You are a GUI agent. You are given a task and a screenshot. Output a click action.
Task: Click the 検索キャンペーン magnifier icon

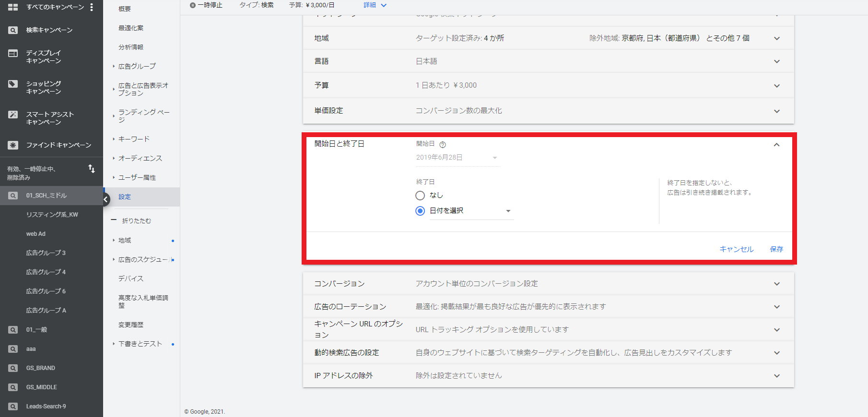click(13, 30)
